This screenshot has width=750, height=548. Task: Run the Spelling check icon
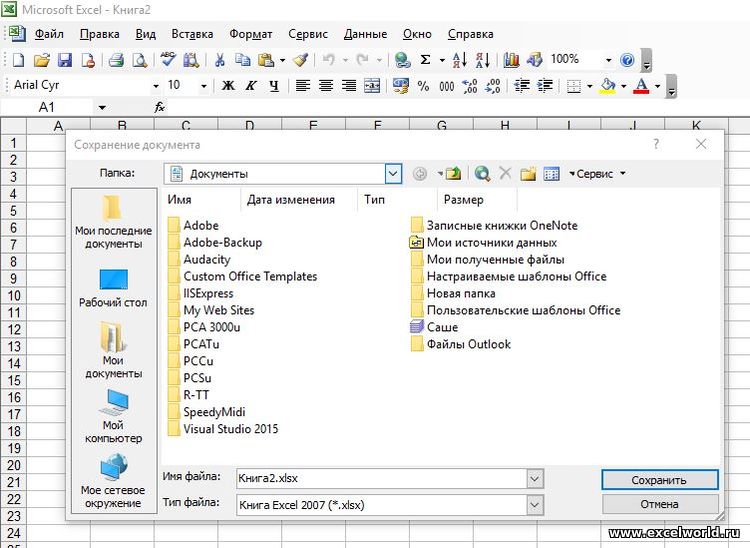click(x=168, y=60)
